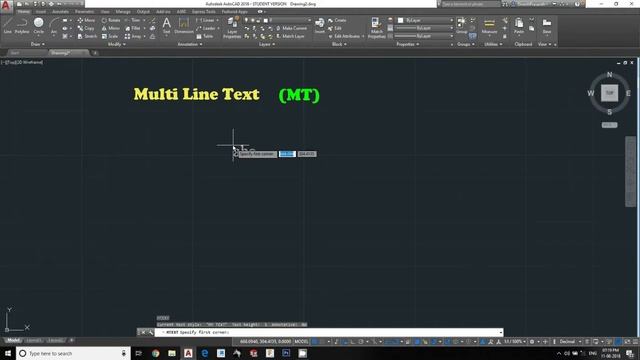The width and height of the screenshot is (640, 360).
Task: Open Layer Properties
Action: click(232, 28)
